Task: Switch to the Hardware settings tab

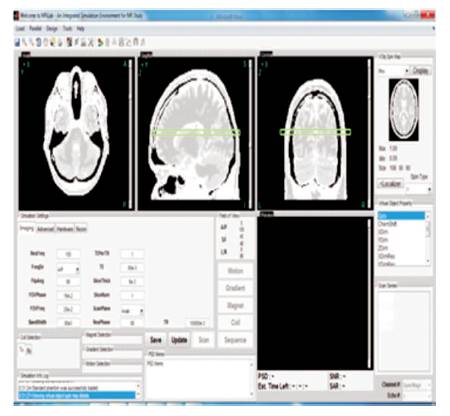Action: point(65,229)
